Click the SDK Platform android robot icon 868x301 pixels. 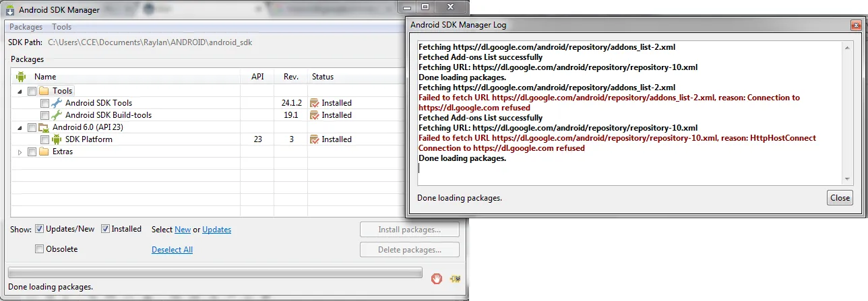coord(57,139)
